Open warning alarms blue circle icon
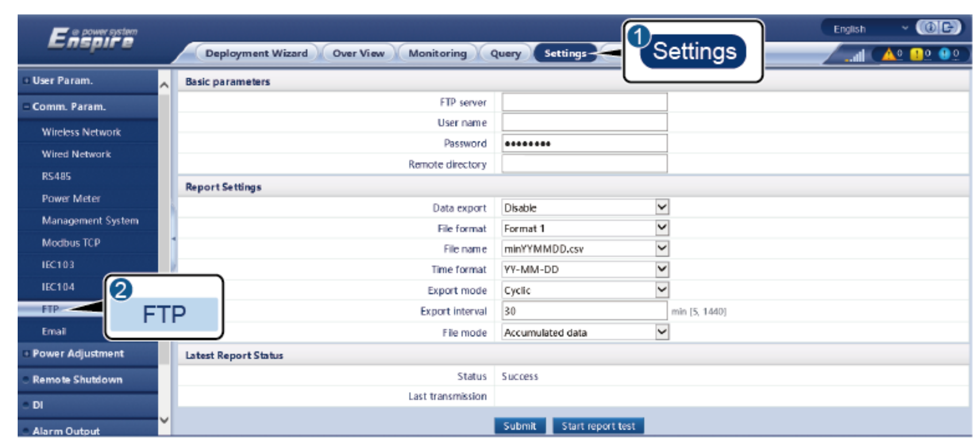The width and height of the screenshot is (980, 446). pos(945,54)
